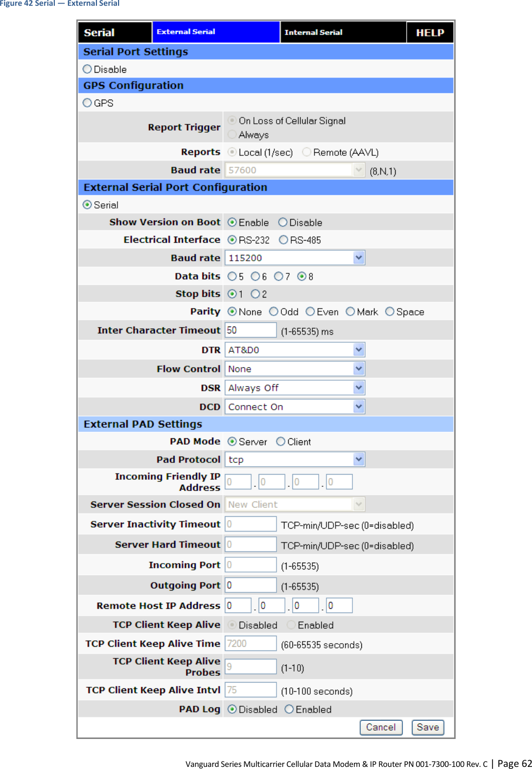The height and width of the screenshot is (769, 532).
Task: Click last octet of Remote Host IP Address
Action: 339,605
